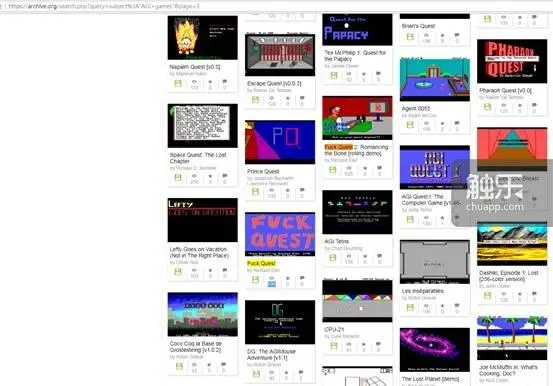553x386 pixels.
Task: Click the software icon under Napalm Quest
Action: coord(178,83)
